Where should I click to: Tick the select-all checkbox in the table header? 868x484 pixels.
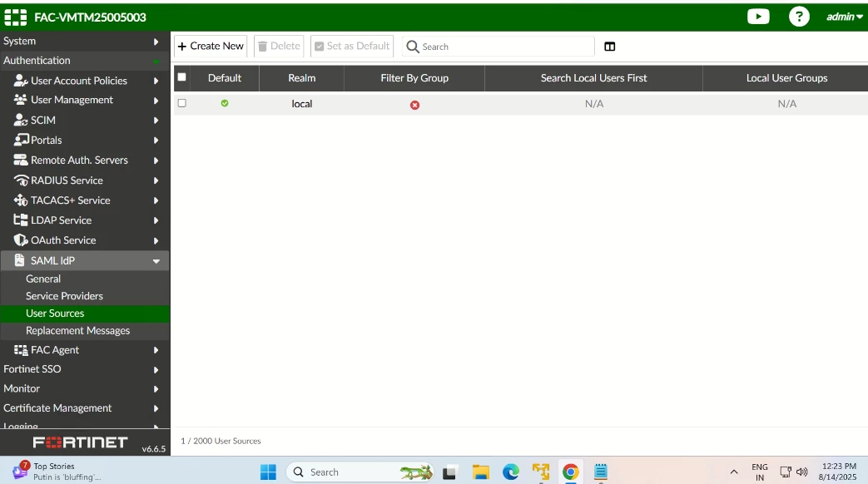click(181, 77)
